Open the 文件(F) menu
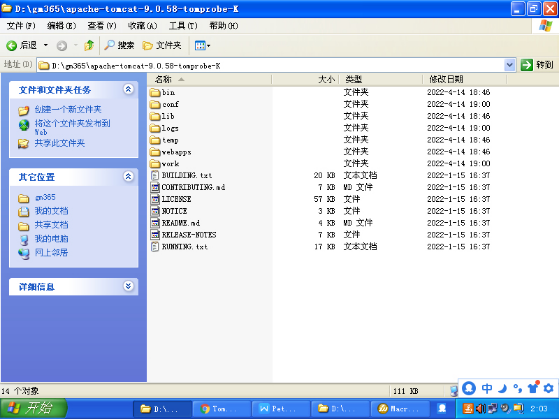Image resolution: width=560 pixels, height=420 pixels. coord(21,26)
